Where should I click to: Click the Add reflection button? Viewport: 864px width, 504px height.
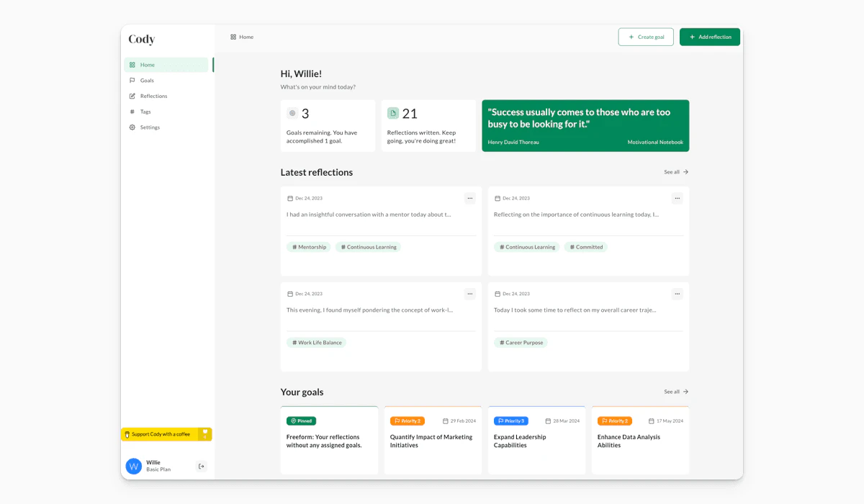709,37
